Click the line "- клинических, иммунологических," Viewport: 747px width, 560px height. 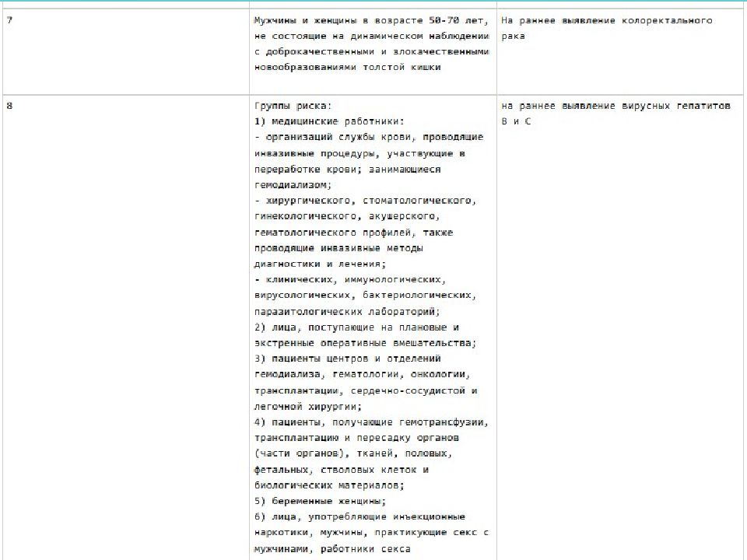click(x=349, y=279)
